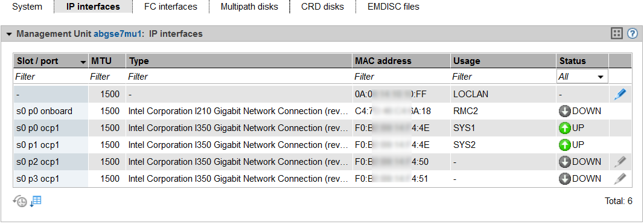
Task: Click the export table icon below table
Action: click(36, 201)
